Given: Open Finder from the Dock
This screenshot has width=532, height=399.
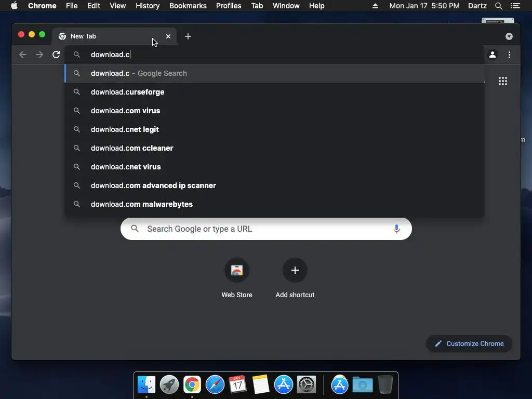Looking at the screenshot, I should [x=146, y=384].
